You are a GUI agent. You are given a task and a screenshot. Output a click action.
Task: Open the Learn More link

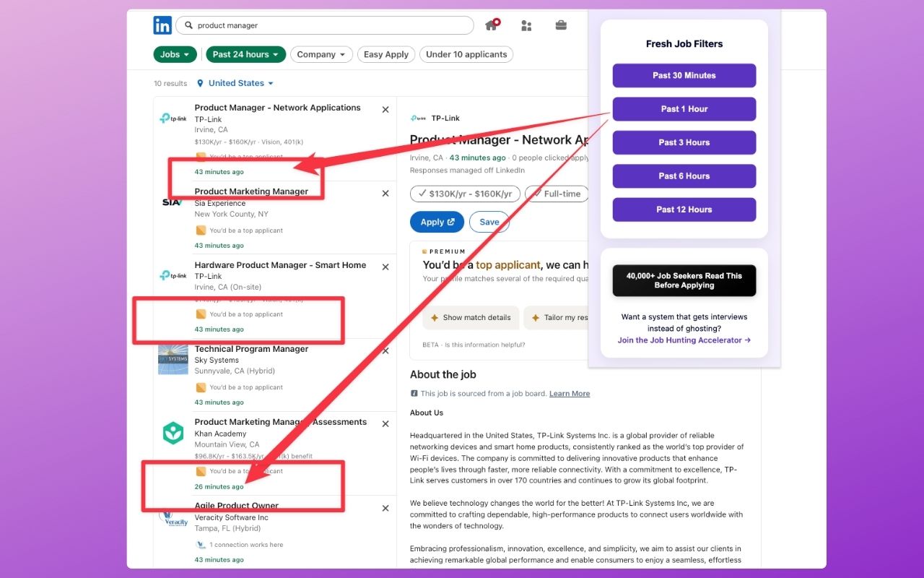(570, 394)
